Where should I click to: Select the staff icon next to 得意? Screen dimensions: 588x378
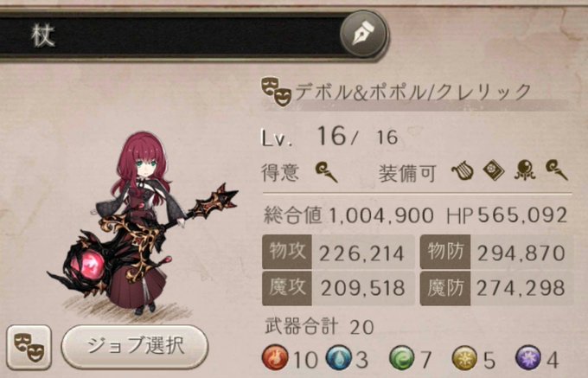point(326,172)
